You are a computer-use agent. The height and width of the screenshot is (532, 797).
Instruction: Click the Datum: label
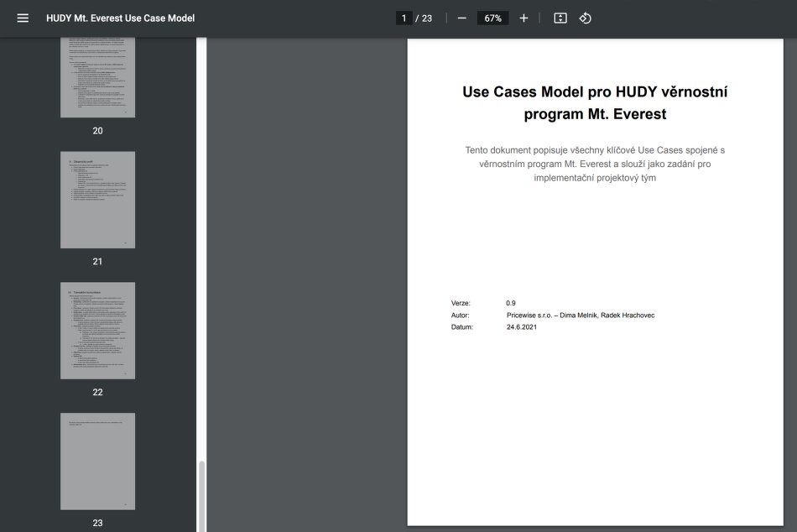462,327
